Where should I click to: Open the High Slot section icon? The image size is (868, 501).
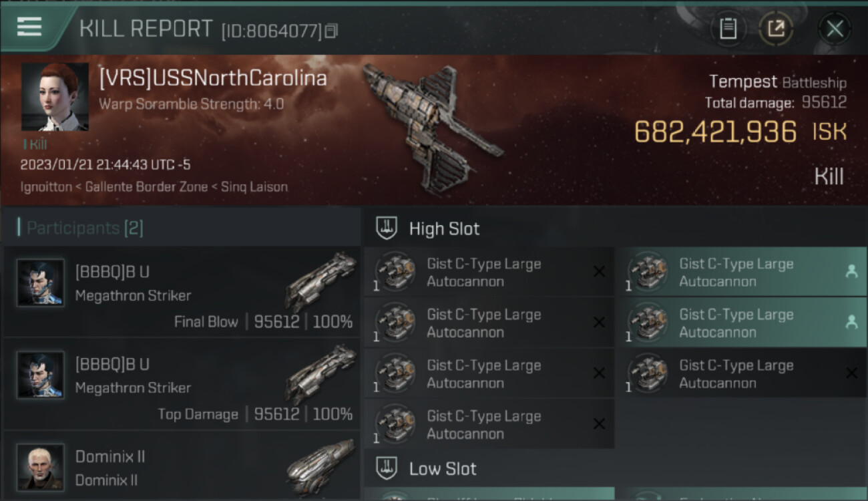(387, 228)
